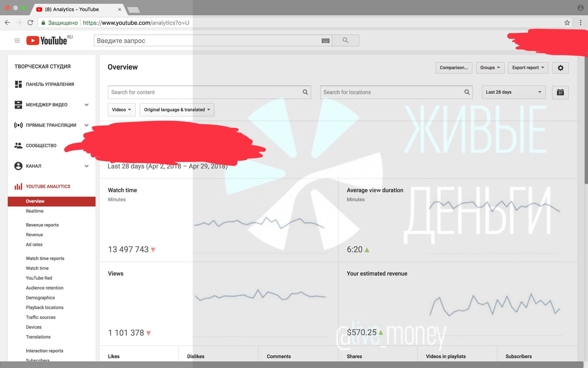Bookmark this page with star icon

coord(567,23)
